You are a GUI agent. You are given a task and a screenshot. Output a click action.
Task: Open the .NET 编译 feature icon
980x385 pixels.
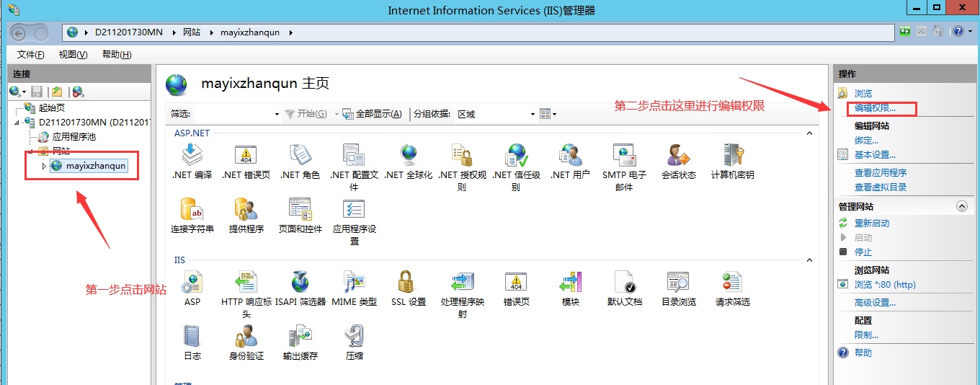coord(192,154)
